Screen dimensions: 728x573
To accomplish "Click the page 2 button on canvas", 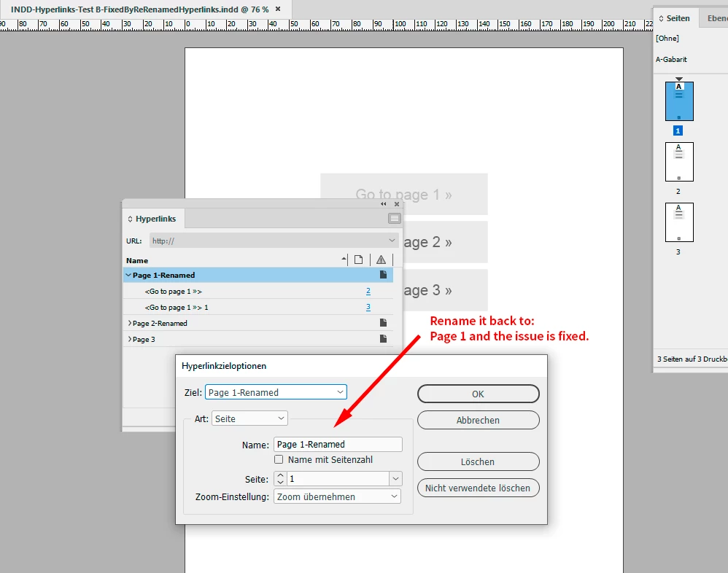I will click(445, 242).
